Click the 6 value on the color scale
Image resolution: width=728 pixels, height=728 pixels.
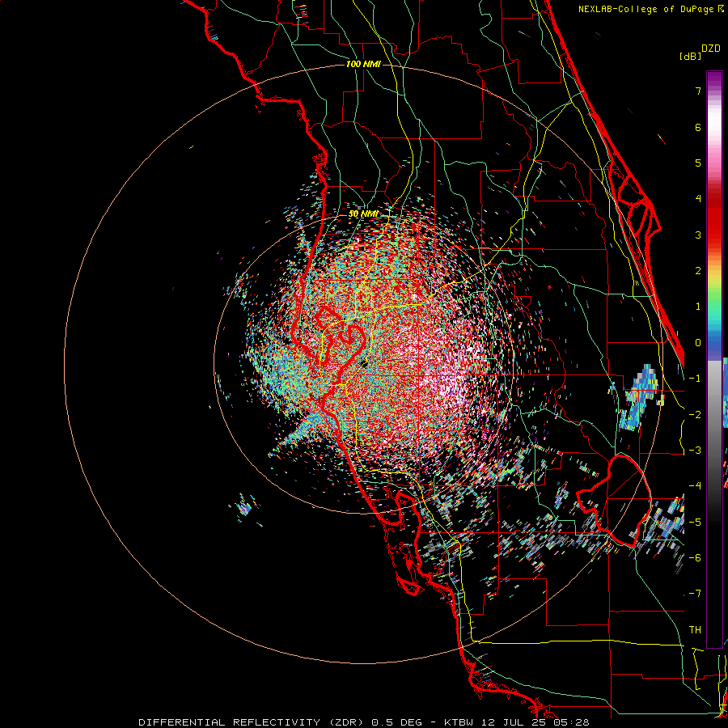(698, 127)
